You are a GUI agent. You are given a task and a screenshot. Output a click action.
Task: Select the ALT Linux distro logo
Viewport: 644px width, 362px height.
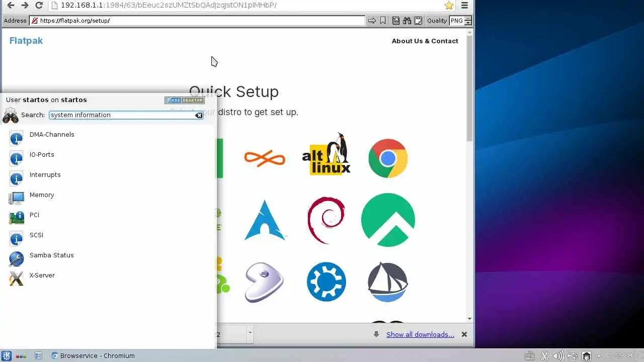point(326,154)
